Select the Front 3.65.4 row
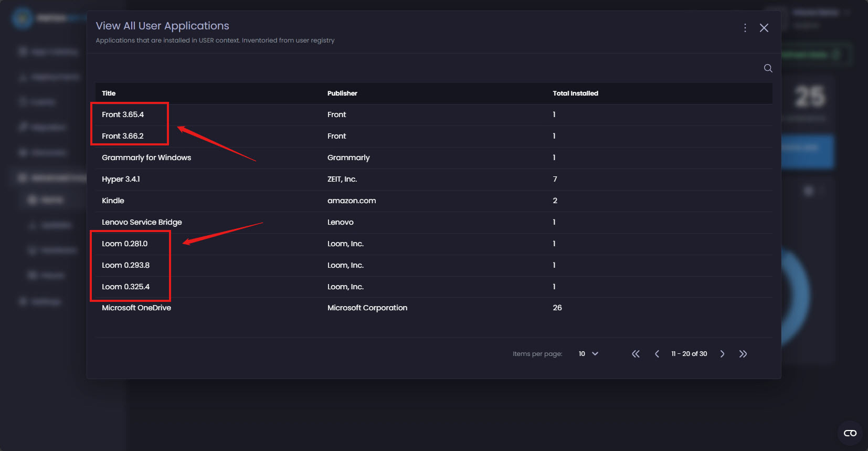 pos(123,114)
